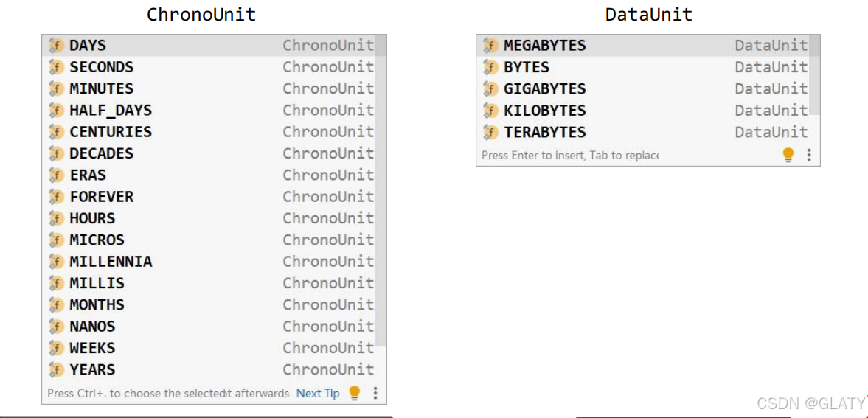
Task: Choose the CENTURIES suggestion
Action: tap(209, 132)
